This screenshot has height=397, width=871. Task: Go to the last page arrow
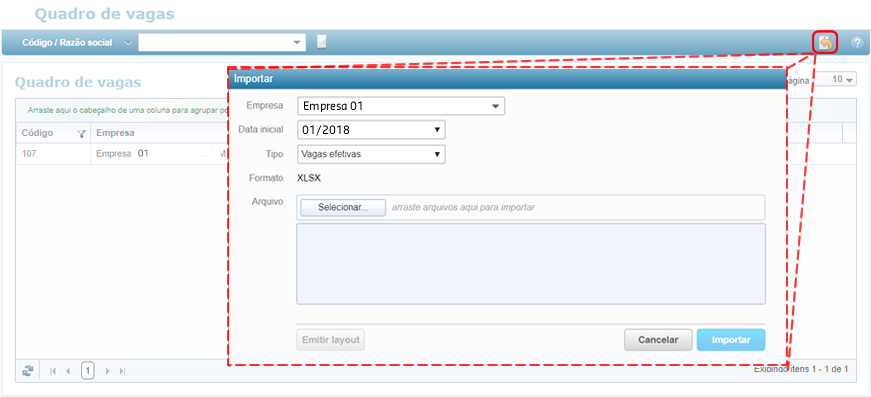coord(123,371)
